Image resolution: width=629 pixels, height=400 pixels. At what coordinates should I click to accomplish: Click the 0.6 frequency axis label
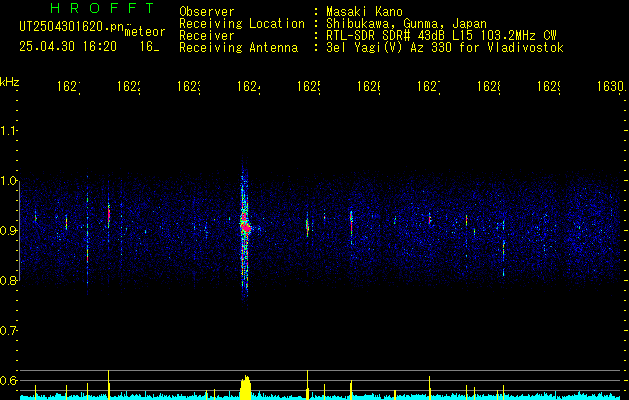(8, 380)
